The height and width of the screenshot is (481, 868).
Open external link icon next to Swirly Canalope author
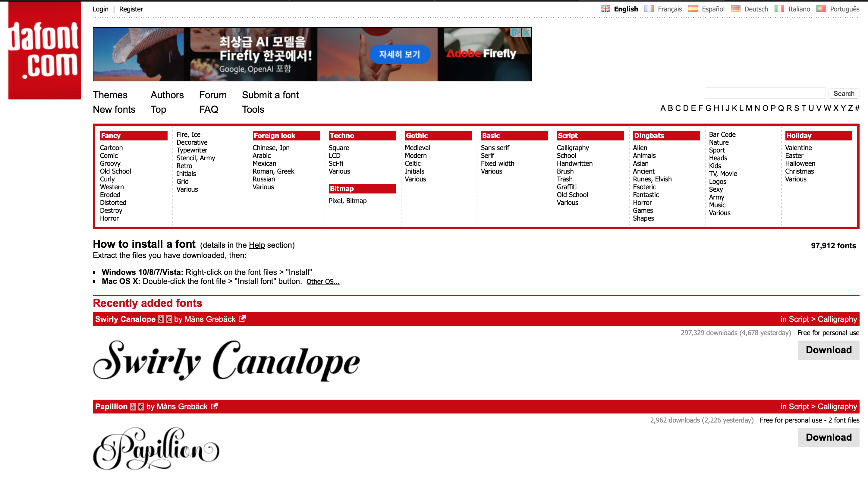pyautogui.click(x=242, y=319)
